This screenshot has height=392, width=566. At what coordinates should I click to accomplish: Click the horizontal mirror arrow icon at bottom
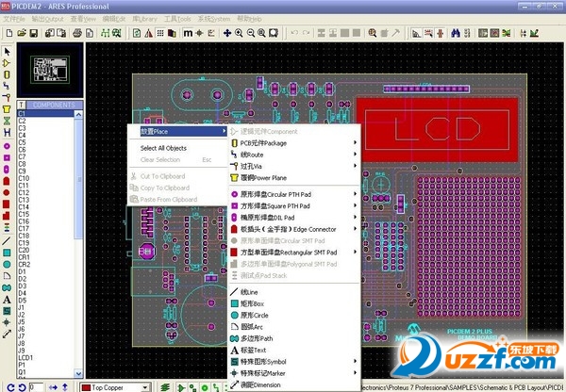(x=53, y=387)
